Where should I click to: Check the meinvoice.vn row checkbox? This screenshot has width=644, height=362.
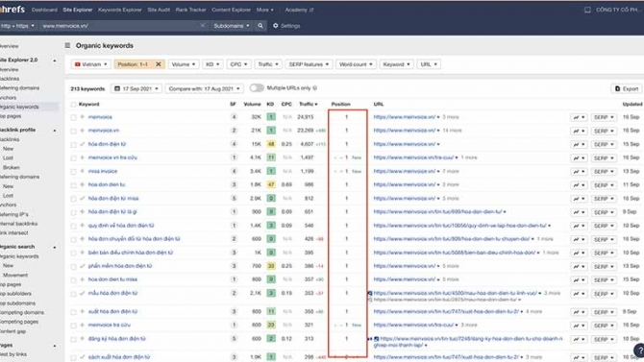pos(73,131)
